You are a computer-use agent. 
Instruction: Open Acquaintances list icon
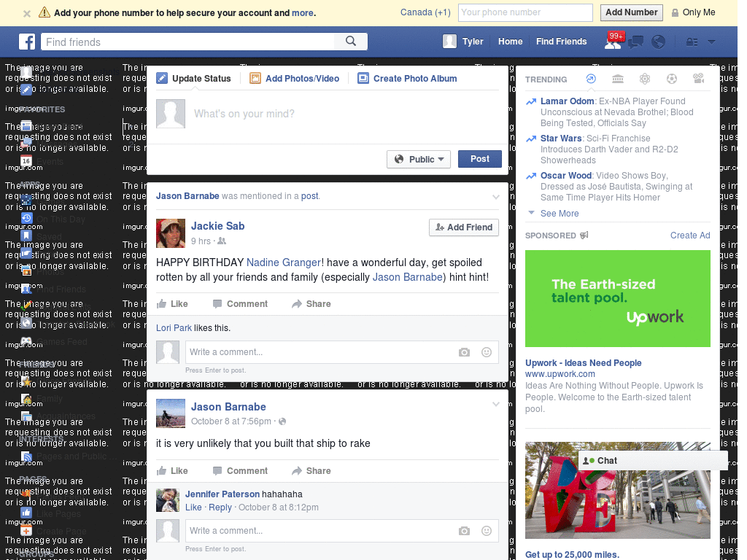(x=26, y=416)
